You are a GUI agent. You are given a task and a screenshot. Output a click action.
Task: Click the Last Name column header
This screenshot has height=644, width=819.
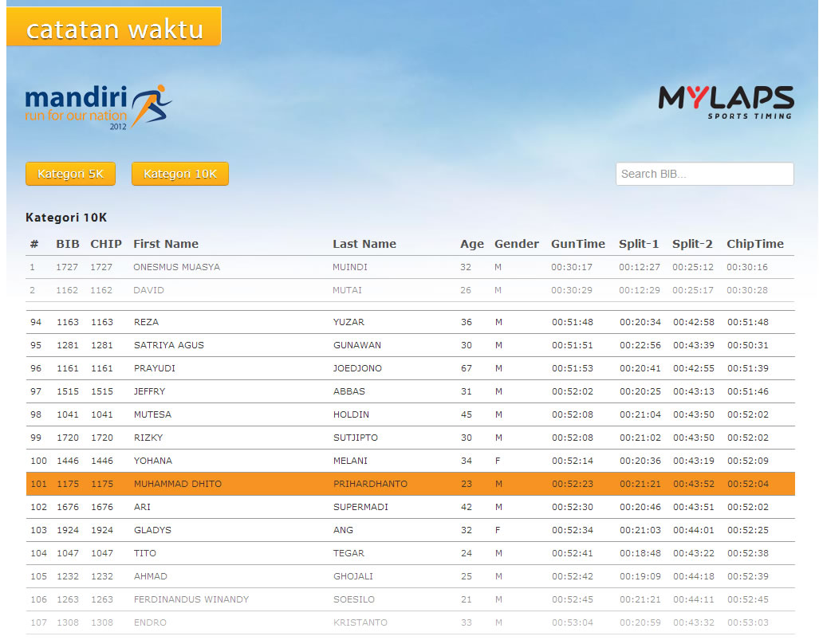tap(364, 244)
